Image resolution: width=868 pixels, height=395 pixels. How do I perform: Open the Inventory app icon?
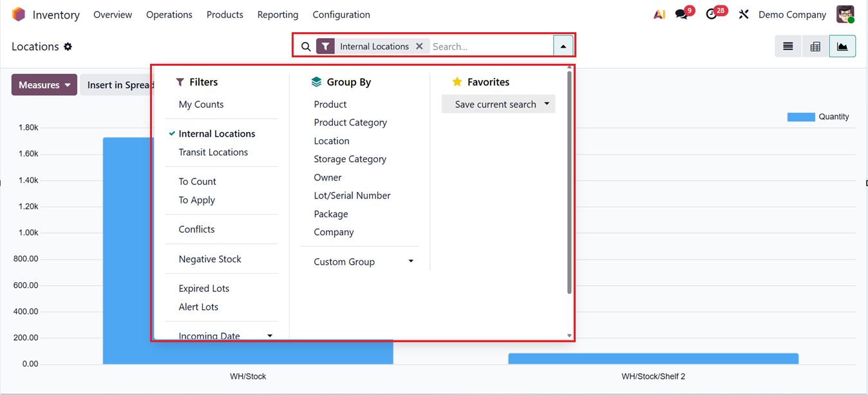(19, 14)
